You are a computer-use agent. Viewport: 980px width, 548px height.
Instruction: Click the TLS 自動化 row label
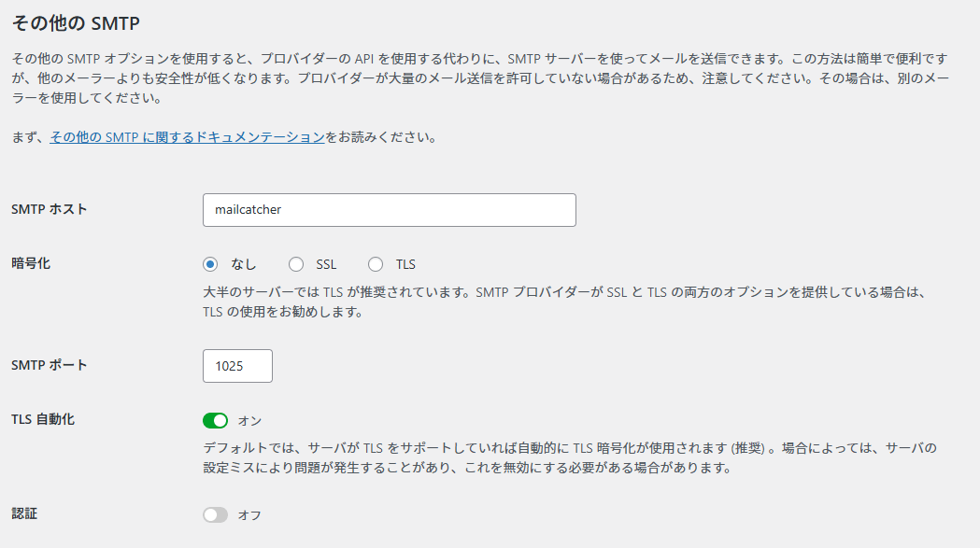[x=43, y=419]
